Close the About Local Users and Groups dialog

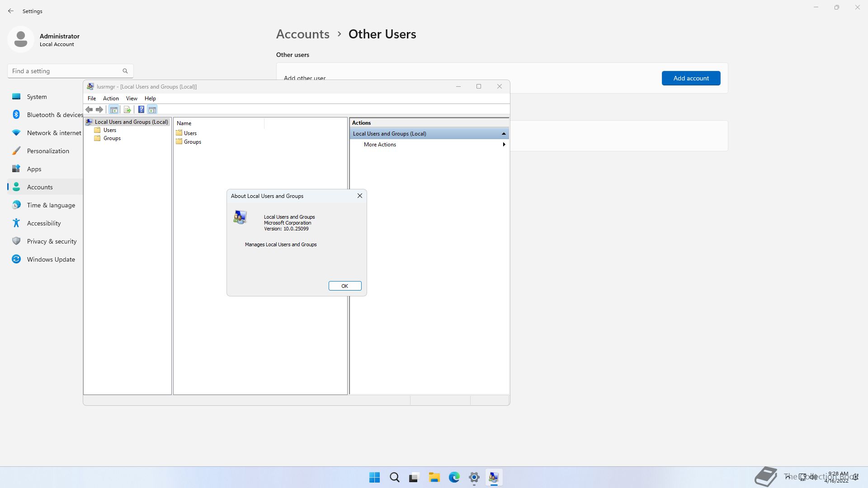pos(360,196)
